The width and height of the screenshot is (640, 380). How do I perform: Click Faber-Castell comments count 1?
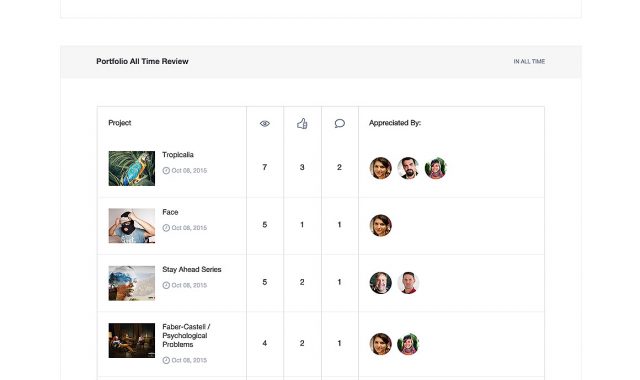[339, 343]
